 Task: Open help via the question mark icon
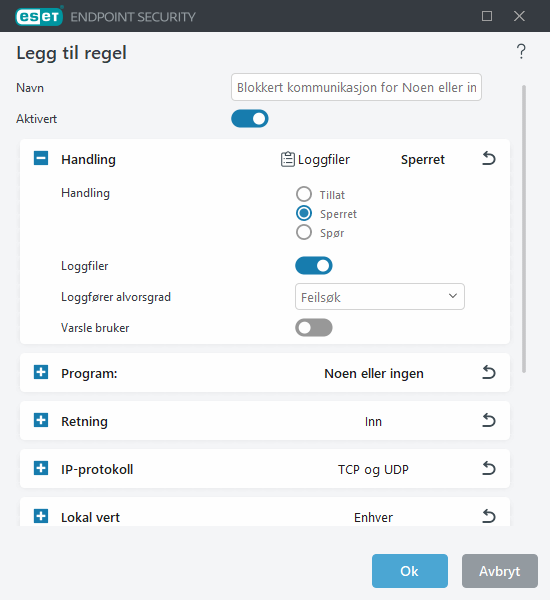pyautogui.click(x=521, y=51)
